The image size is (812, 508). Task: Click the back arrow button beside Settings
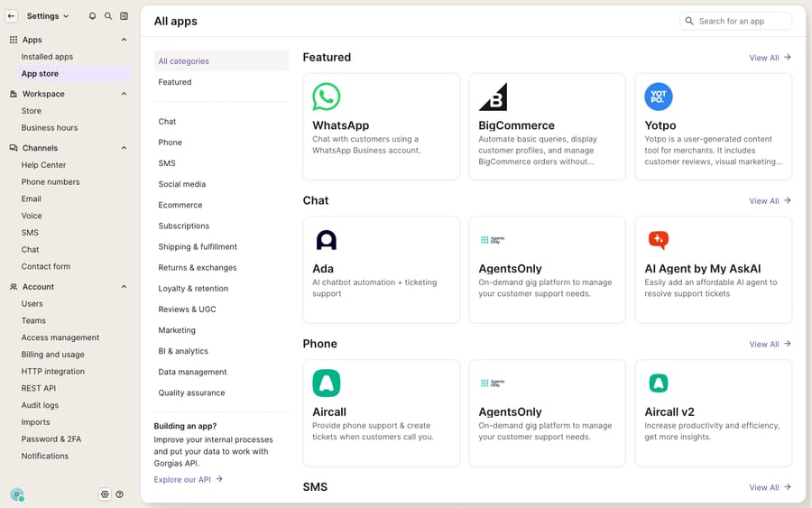11,16
